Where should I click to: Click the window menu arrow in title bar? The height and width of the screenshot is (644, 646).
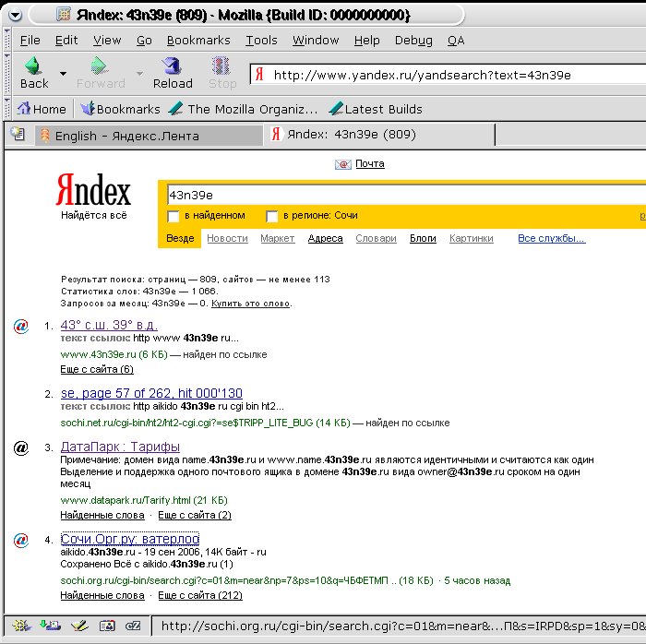tap(15, 16)
